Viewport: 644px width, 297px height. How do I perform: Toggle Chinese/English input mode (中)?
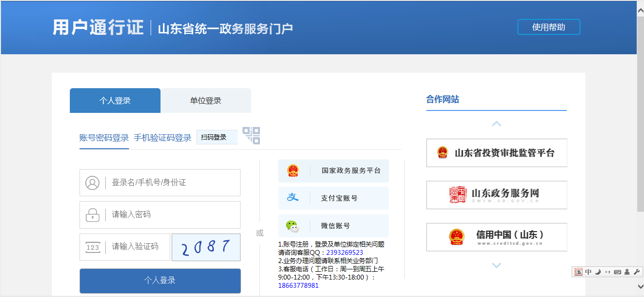[588, 272]
